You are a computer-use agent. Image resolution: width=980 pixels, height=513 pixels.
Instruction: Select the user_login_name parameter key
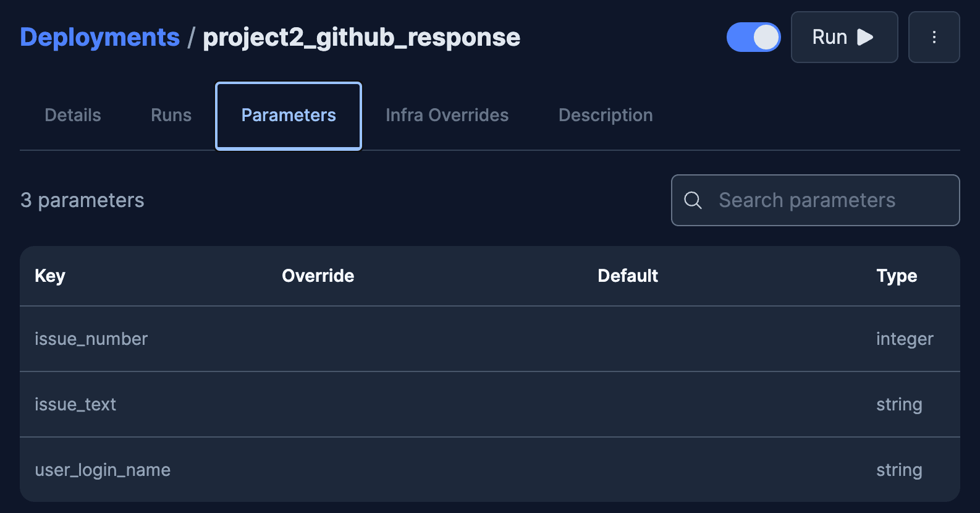(103, 470)
